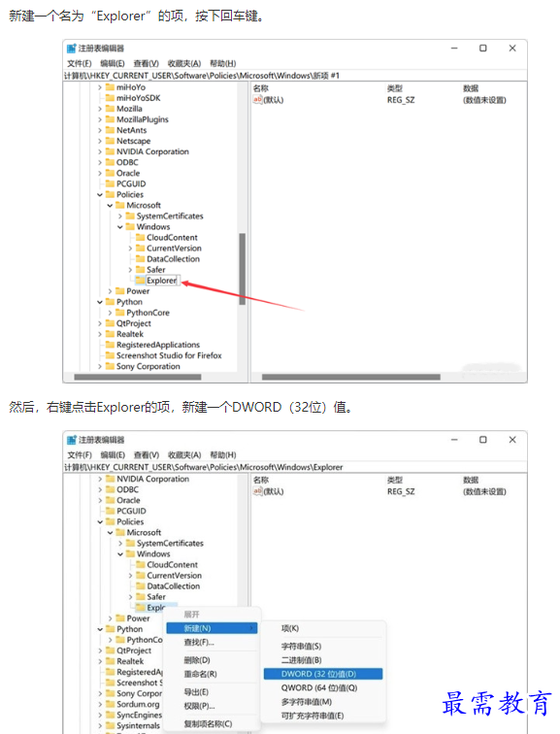Image resolution: width=560 pixels, height=734 pixels.
Task: Expand the CurrentVersion node in upper window
Action: (130, 249)
